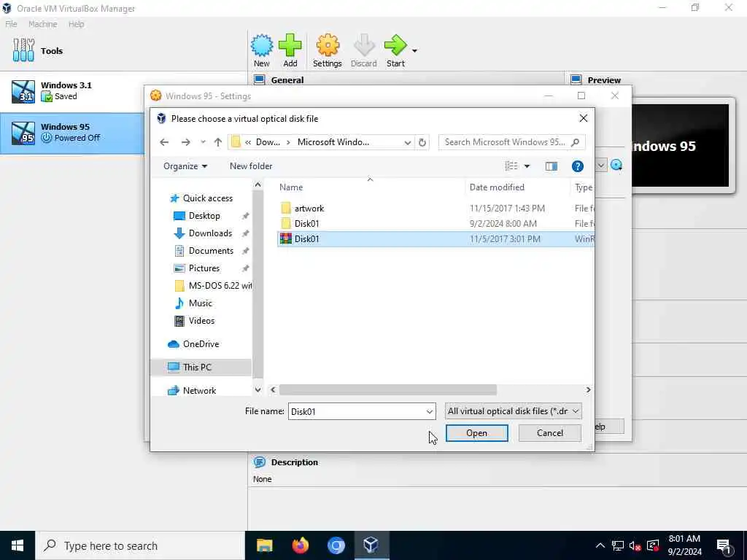Image resolution: width=747 pixels, height=560 pixels.
Task: Toggle the preview pane icon
Action: (551, 166)
